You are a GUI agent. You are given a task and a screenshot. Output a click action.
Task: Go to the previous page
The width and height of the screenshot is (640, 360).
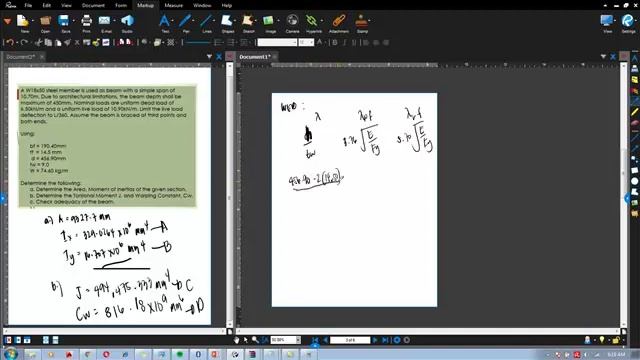[325, 340]
